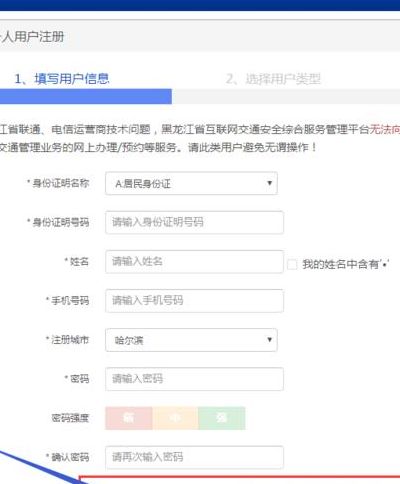
Task: Click the red 无法向 notice text
Action: [x=385, y=129]
